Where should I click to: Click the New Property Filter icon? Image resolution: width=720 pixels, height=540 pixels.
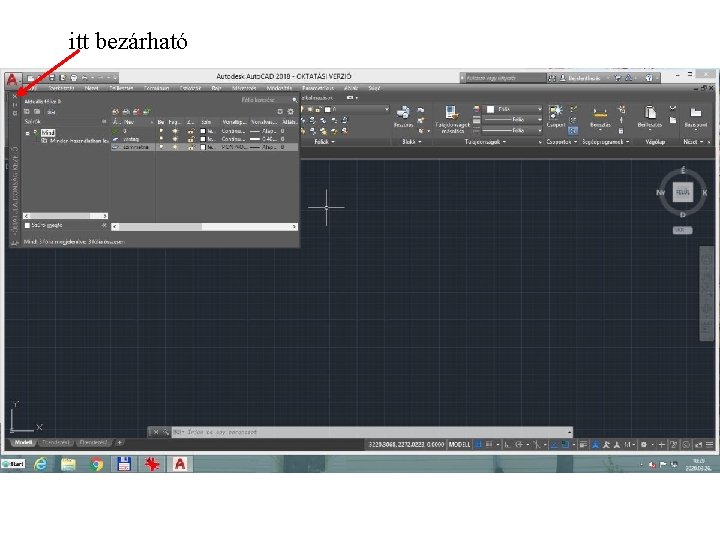[x=27, y=112]
